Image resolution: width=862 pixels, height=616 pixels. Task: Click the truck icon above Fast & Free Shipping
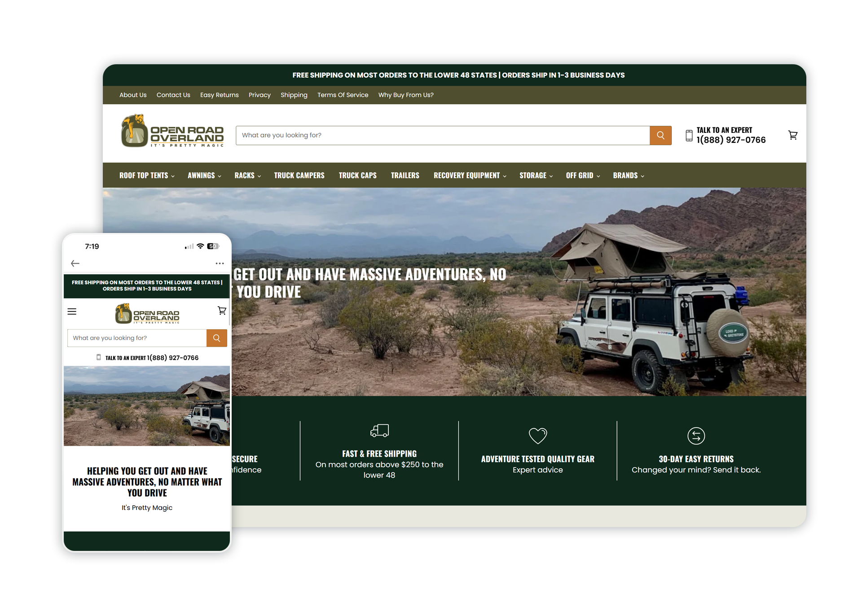pyautogui.click(x=379, y=431)
